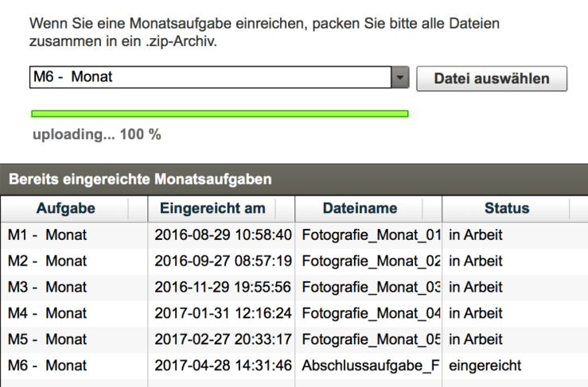Click the green upload progress bar
This screenshot has width=588, height=387.
coord(220,114)
